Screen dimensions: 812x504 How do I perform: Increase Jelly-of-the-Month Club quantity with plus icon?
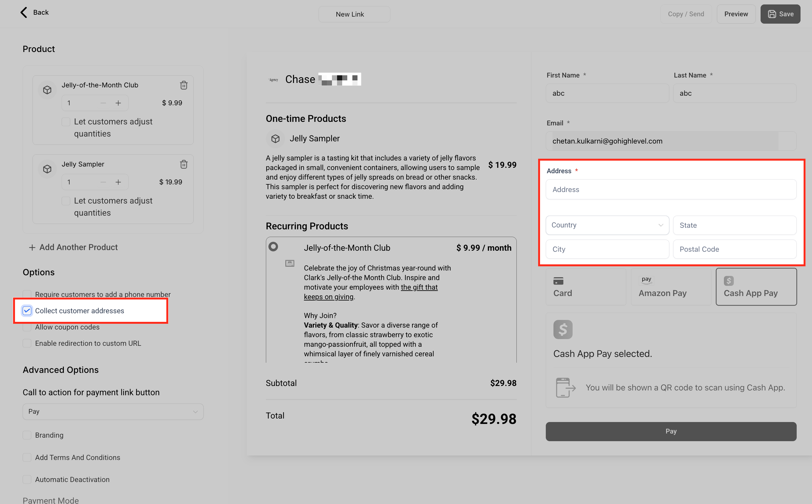coord(118,103)
